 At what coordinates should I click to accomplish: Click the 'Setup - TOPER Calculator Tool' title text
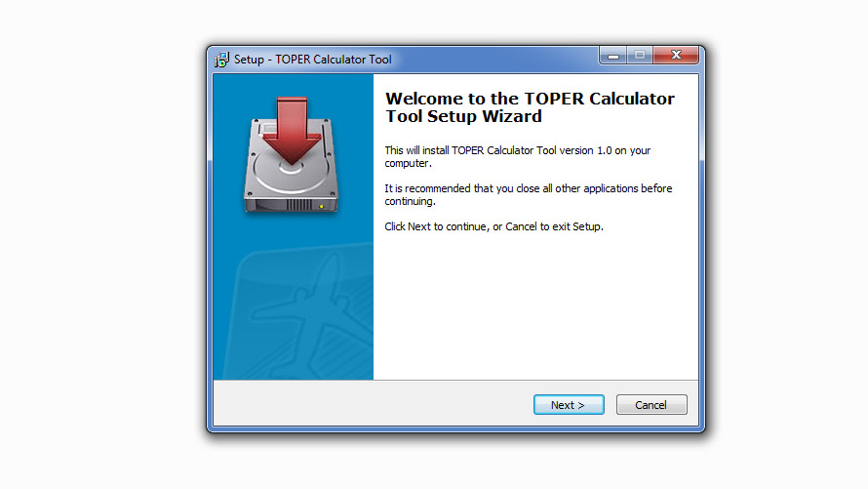[x=313, y=60]
